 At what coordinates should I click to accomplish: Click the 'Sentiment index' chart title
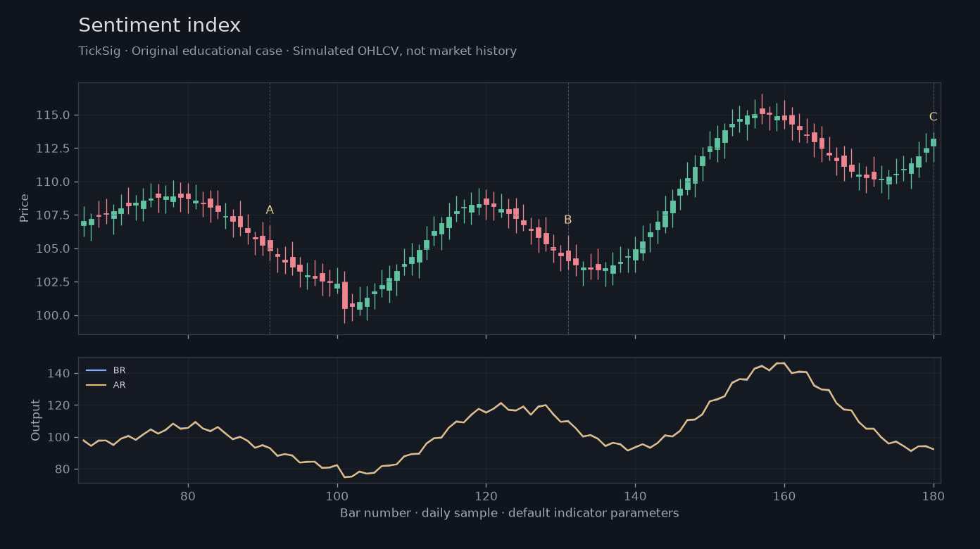(159, 26)
